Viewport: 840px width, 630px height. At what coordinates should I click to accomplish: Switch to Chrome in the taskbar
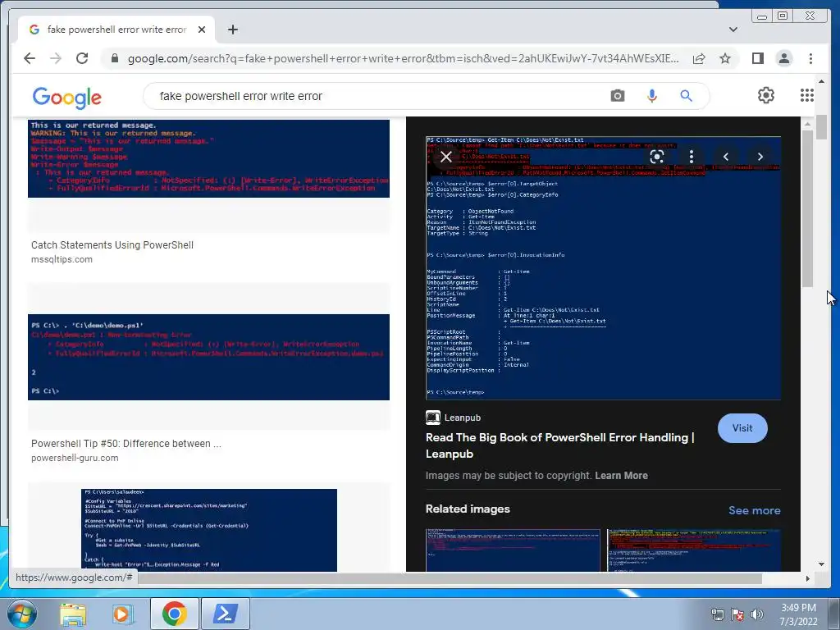click(x=175, y=614)
